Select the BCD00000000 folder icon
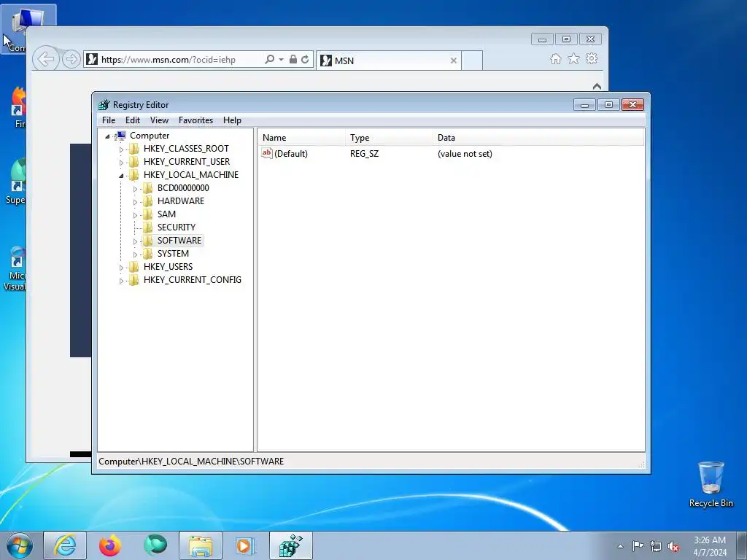Viewport: 747px width, 560px height. (148, 187)
